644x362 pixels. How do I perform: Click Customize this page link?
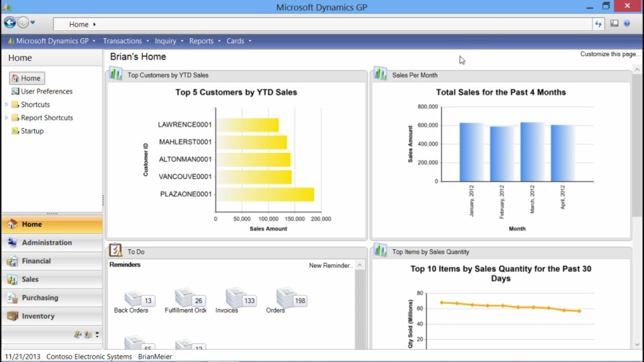tap(610, 54)
